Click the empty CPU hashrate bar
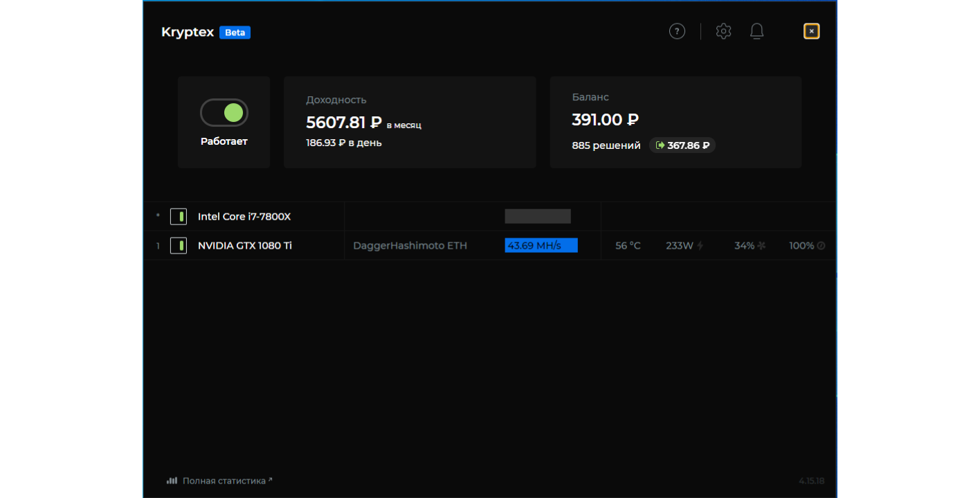 click(538, 216)
